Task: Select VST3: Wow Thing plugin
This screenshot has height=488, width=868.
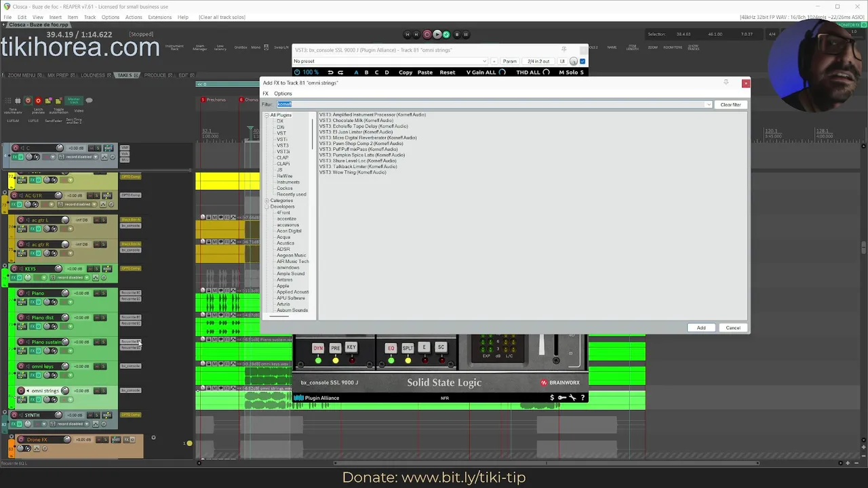Action: [x=353, y=172]
